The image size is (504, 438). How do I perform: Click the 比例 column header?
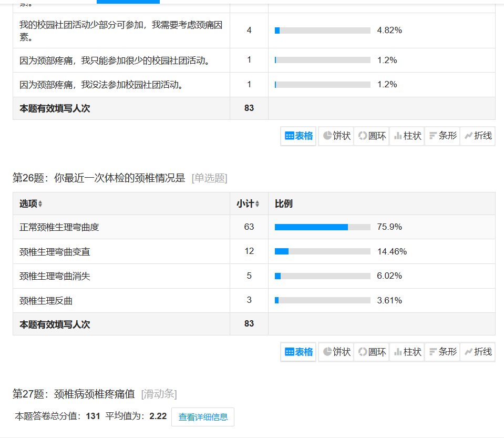click(x=283, y=204)
